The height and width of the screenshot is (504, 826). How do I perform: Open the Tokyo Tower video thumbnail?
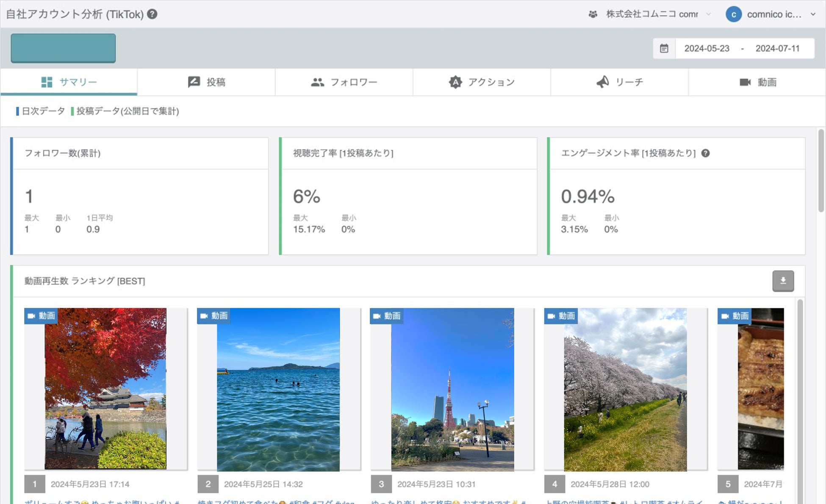click(x=452, y=389)
